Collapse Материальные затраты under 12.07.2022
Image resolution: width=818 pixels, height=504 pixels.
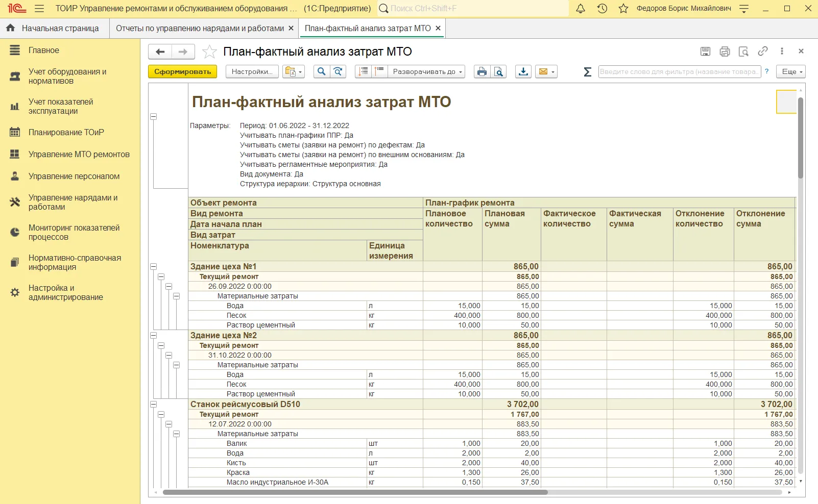pos(176,434)
